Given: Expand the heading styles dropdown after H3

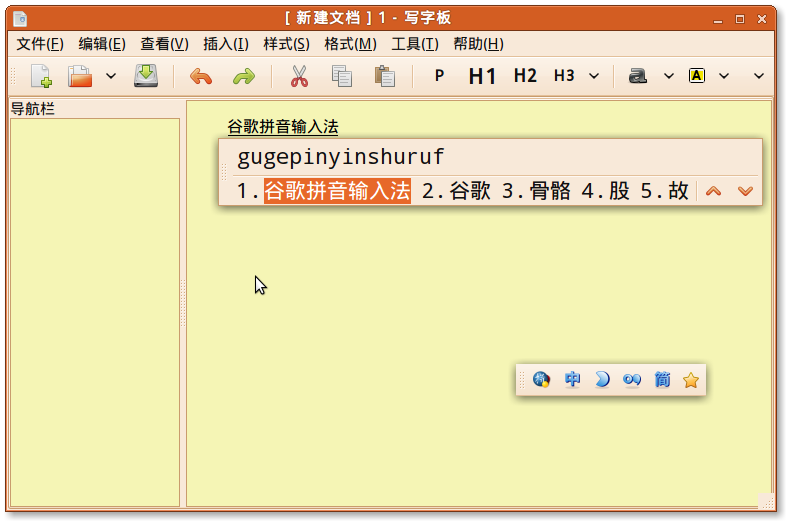Looking at the screenshot, I should click(594, 76).
